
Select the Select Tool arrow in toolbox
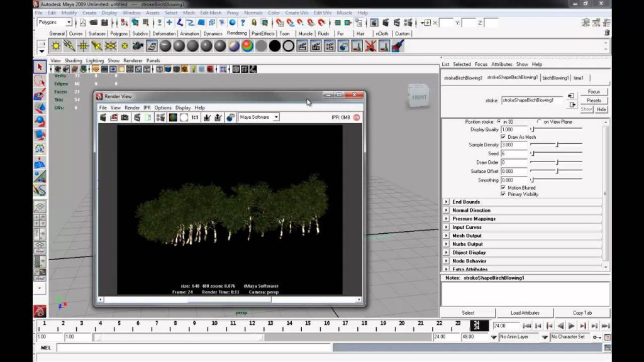point(40,67)
